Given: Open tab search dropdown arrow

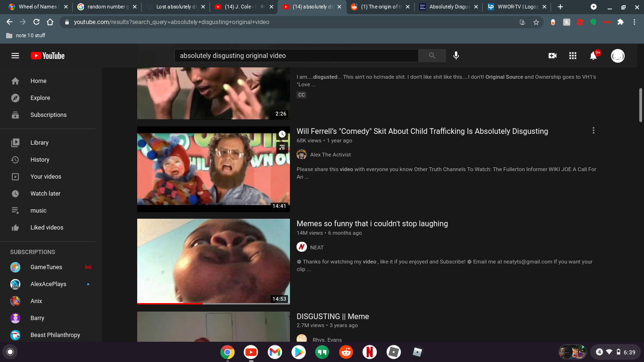Looking at the screenshot, I should [x=594, y=7].
